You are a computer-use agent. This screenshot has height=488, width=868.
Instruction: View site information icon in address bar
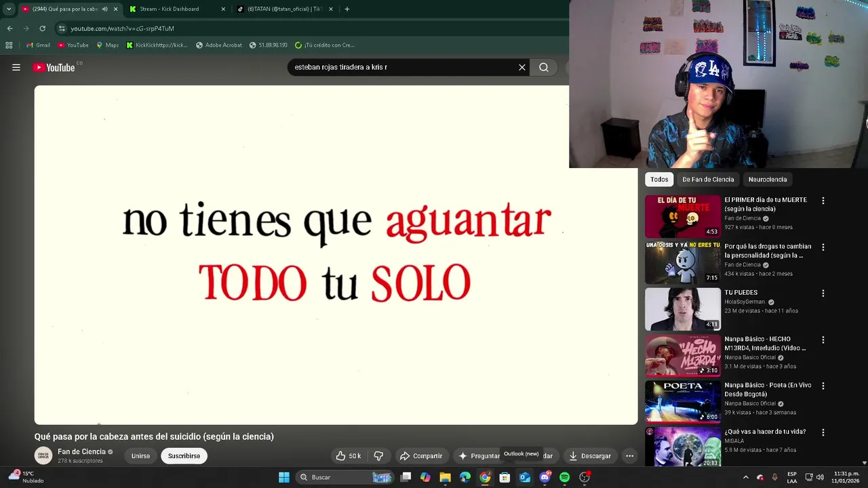click(62, 28)
